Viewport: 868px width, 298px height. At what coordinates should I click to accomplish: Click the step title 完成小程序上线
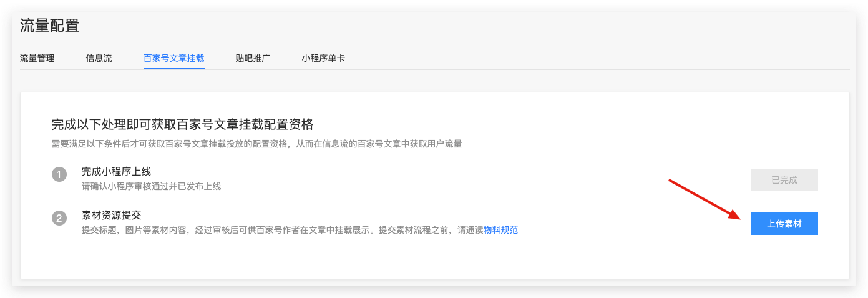[x=116, y=171]
